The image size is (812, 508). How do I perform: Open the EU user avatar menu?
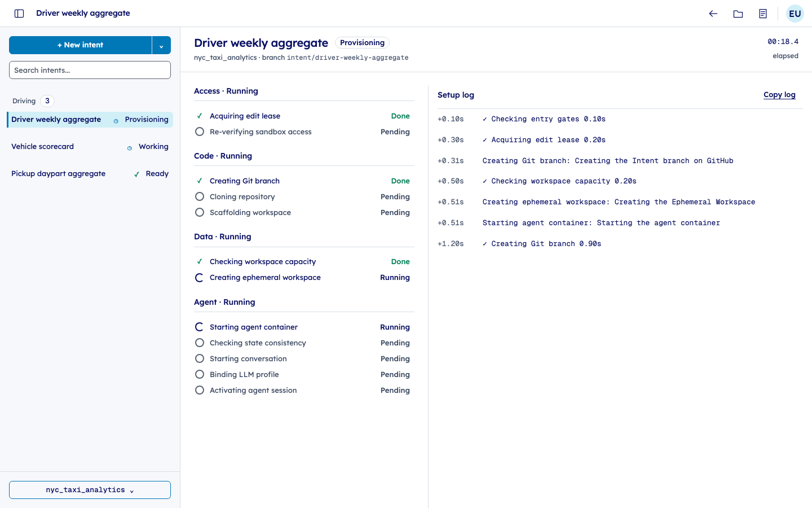click(795, 14)
